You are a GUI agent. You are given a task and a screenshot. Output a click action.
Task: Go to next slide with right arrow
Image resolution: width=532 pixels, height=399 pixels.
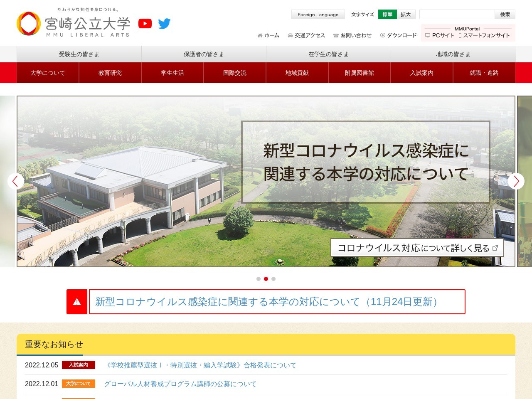click(516, 181)
